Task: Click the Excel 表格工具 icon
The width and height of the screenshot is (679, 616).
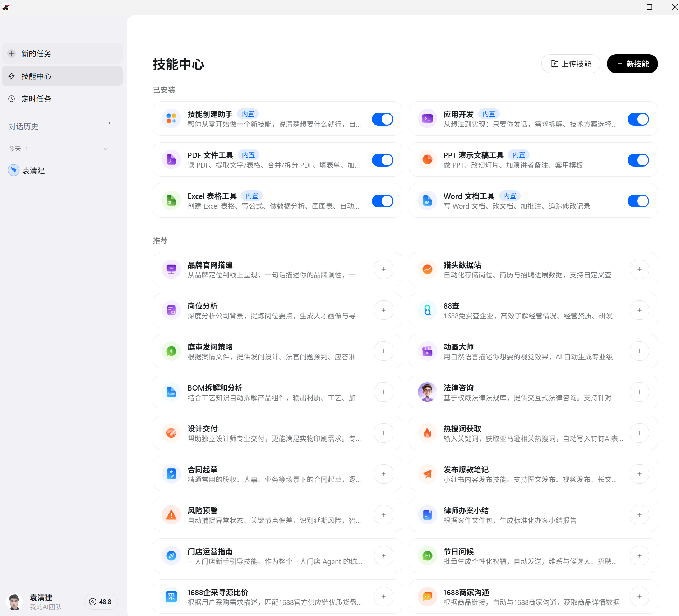Action: coord(171,201)
